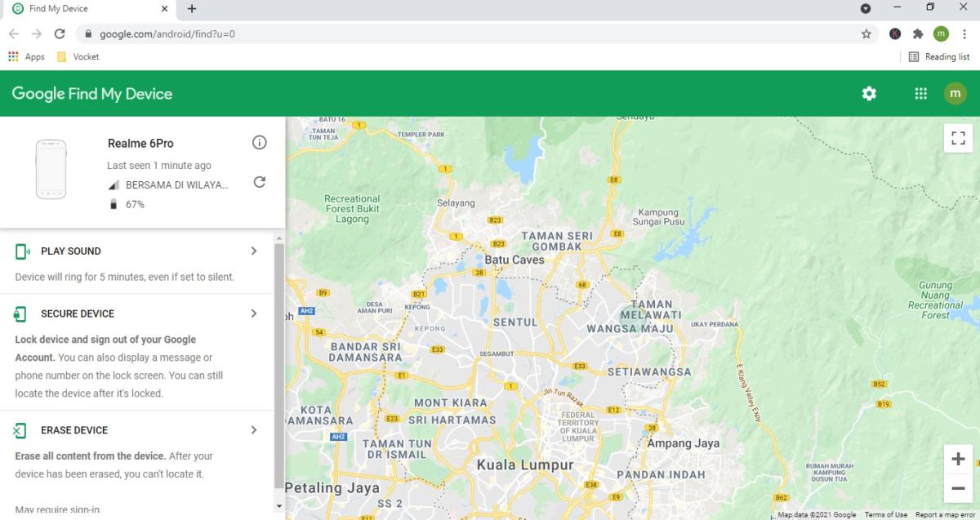Select the Find My Device tab
This screenshot has width=980, height=520.
[88, 10]
